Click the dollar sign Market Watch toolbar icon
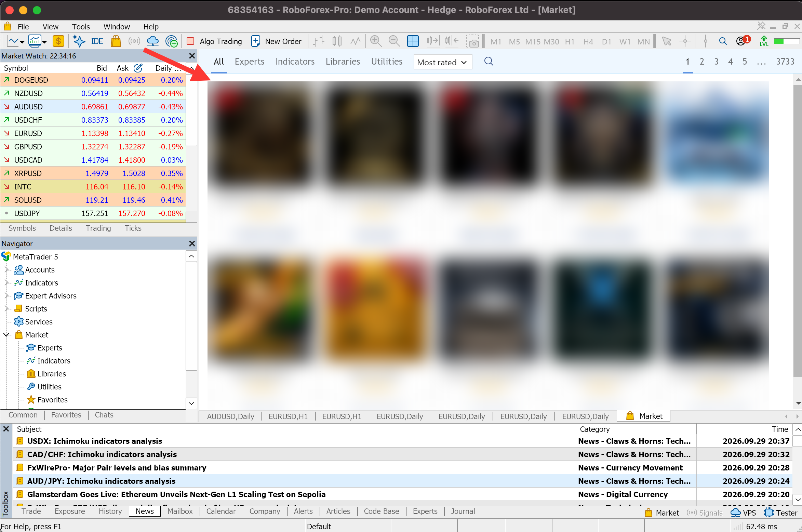This screenshot has width=802, height=532. (58, 41)
